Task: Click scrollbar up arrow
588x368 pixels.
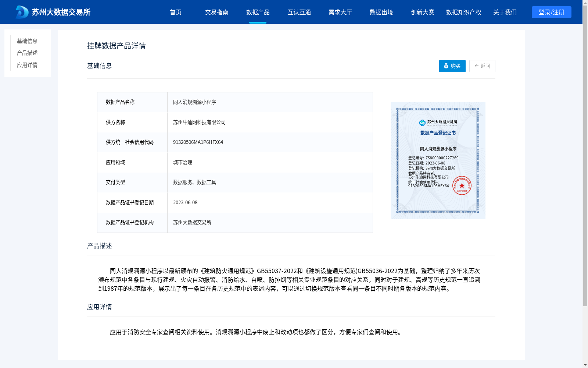Action: coord(585,3)
